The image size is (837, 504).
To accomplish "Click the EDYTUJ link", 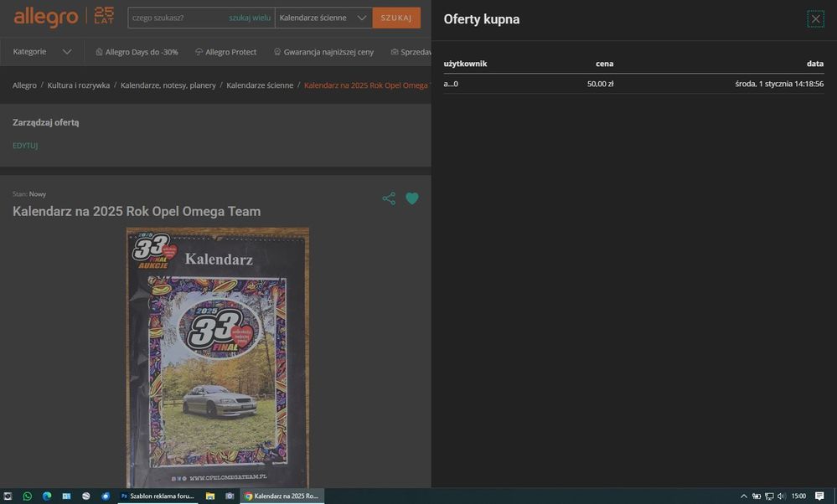I will point(25,146).
